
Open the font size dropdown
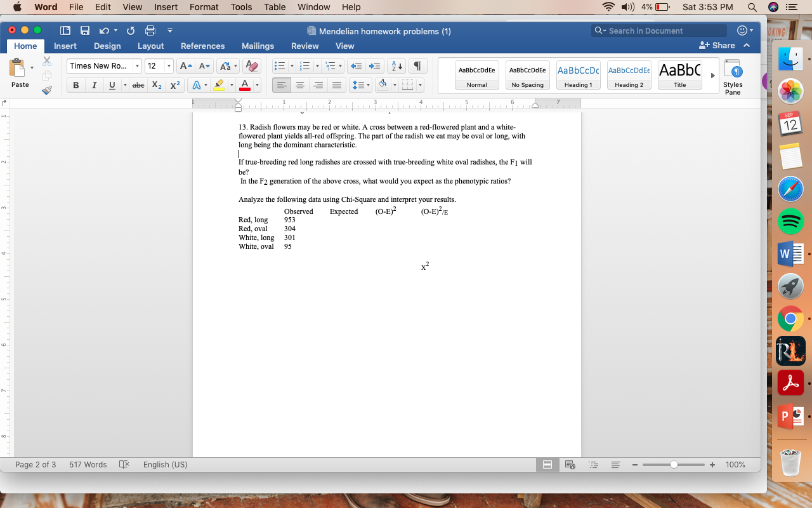(x=168, y=65)
